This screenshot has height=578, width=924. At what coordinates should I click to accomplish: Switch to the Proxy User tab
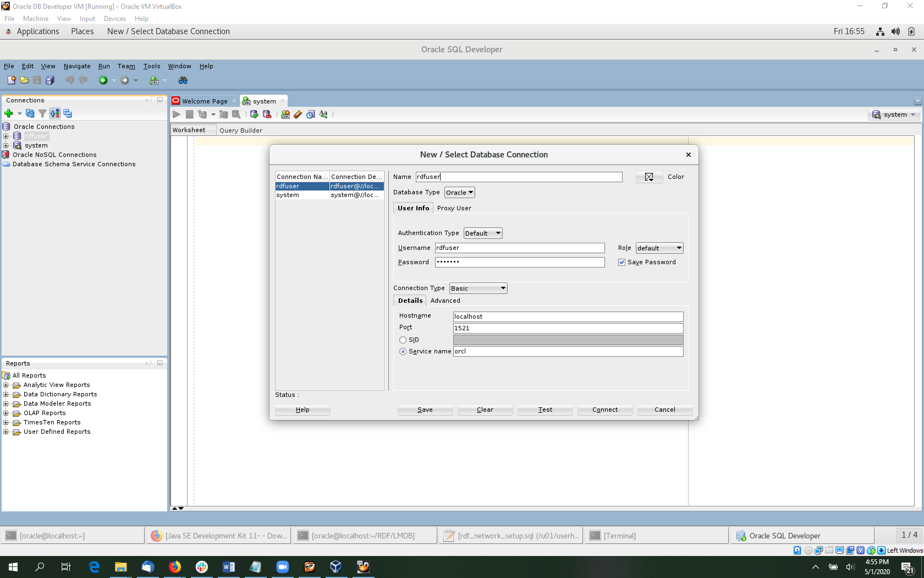pos(454,208)
